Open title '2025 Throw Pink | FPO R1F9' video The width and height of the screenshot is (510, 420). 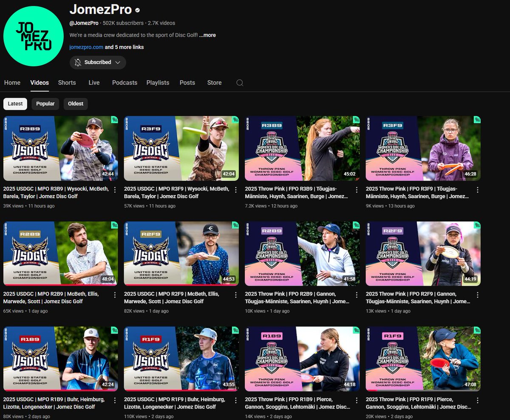[x=418, y=403]
